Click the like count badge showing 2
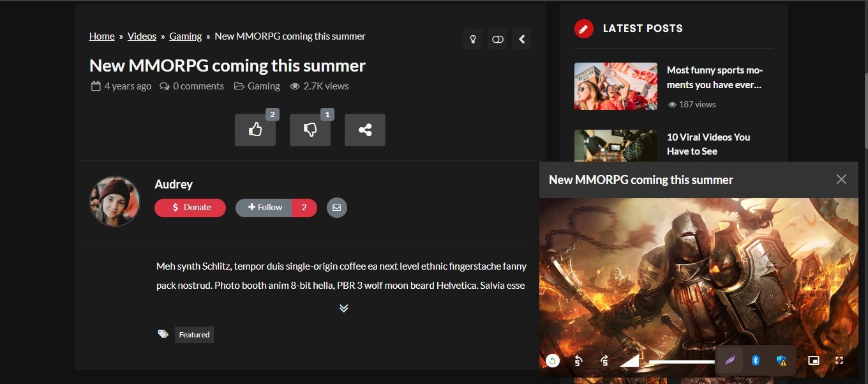This screenshot has width=868, height=384. (272, 114)
